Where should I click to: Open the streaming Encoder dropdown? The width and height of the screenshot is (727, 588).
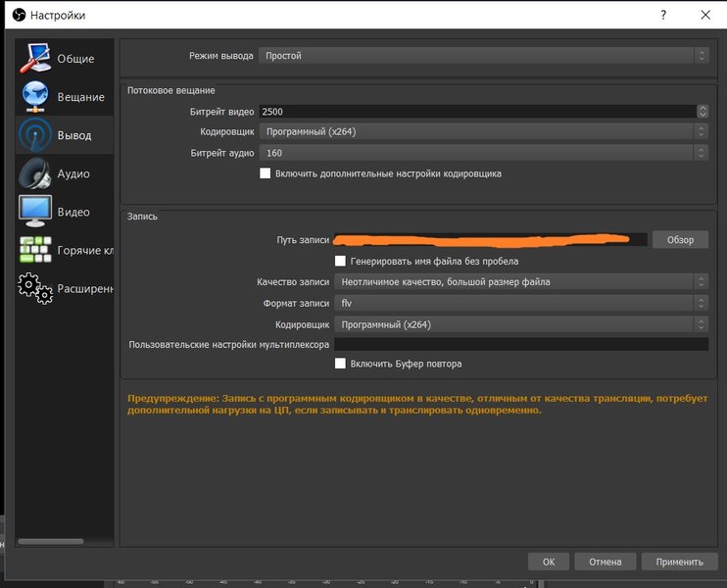[484, 131]
